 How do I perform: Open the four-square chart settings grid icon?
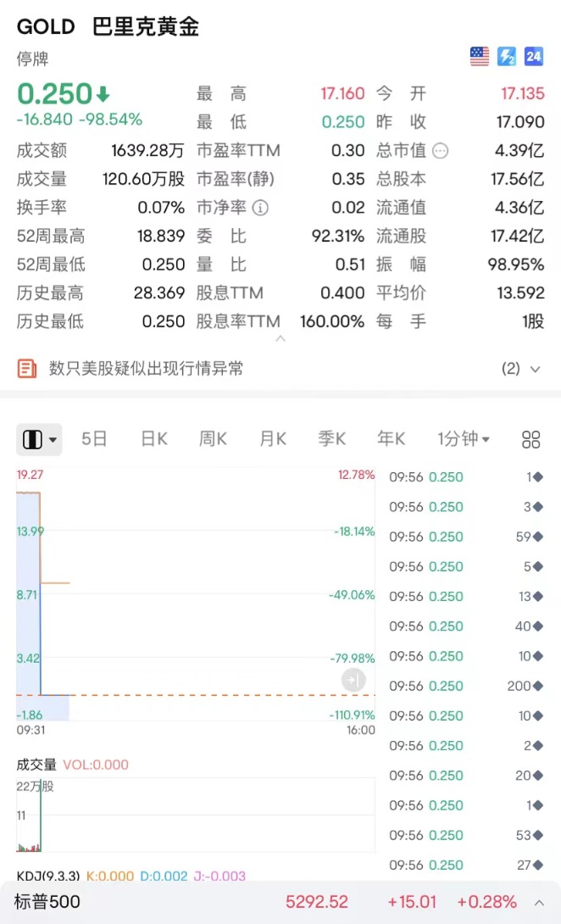pos(531,439)
